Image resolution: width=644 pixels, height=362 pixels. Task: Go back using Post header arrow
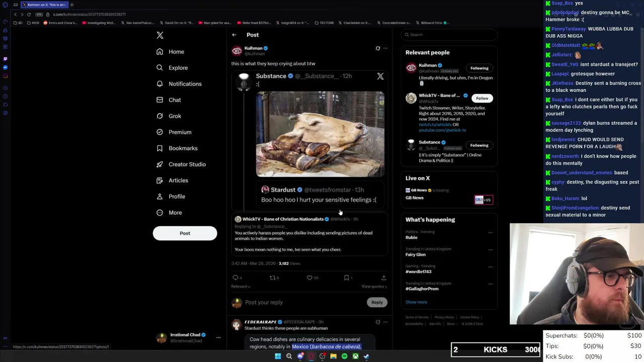[x=234, y=35]
